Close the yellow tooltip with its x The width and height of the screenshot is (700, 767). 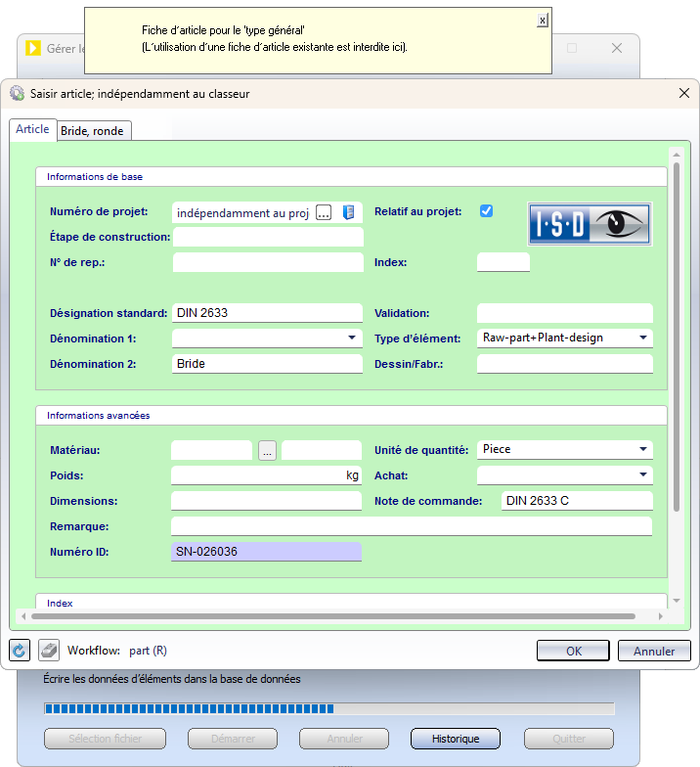pyautogui.click(x=542, y=20)
